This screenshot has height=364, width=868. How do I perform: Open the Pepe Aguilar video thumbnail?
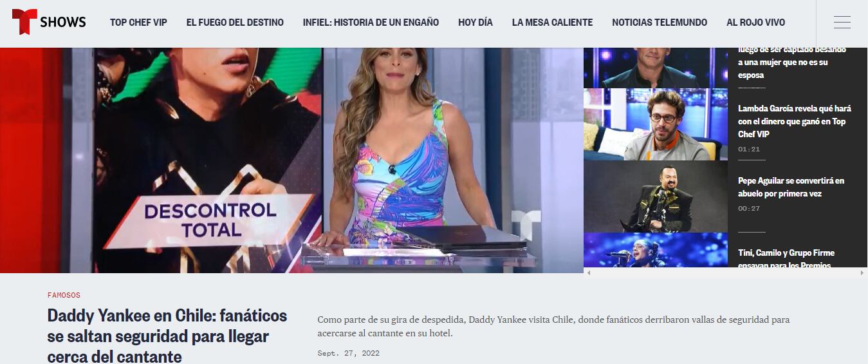pyautogui.click(x=656, y=196)
